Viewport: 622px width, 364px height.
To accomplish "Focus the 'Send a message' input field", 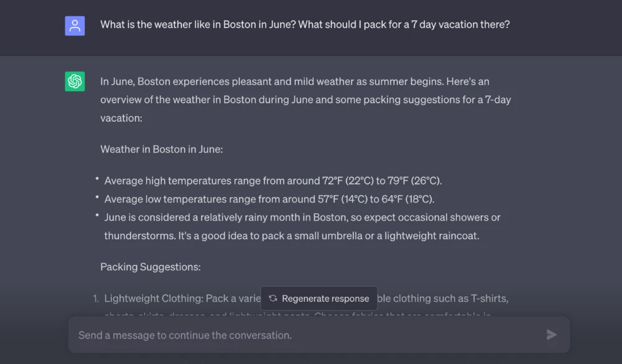I will coord(305,335).
